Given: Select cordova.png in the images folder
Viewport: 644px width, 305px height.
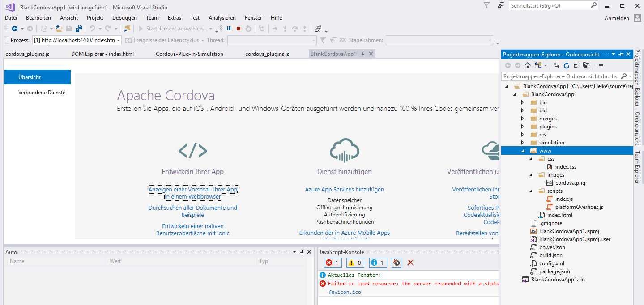Looking at the screenshot, I should coord(570,183).
